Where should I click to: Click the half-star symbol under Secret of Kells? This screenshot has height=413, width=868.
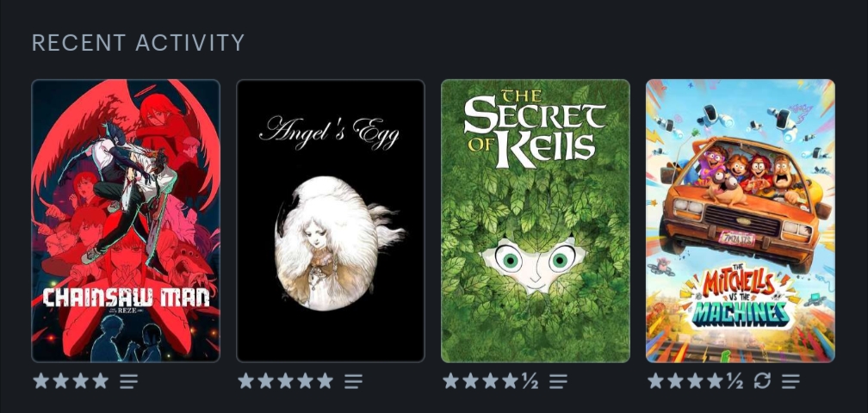530,381
